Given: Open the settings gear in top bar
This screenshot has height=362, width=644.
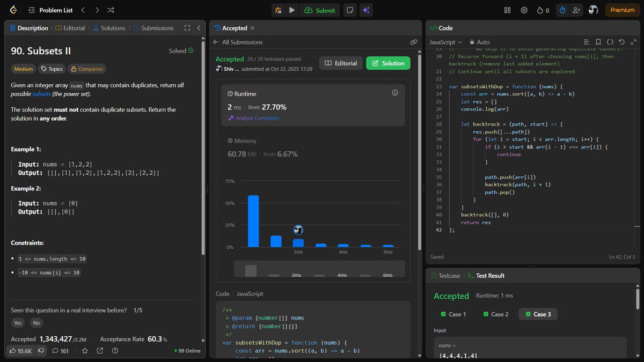Looking at the screenshot, I should pos(524,10).
